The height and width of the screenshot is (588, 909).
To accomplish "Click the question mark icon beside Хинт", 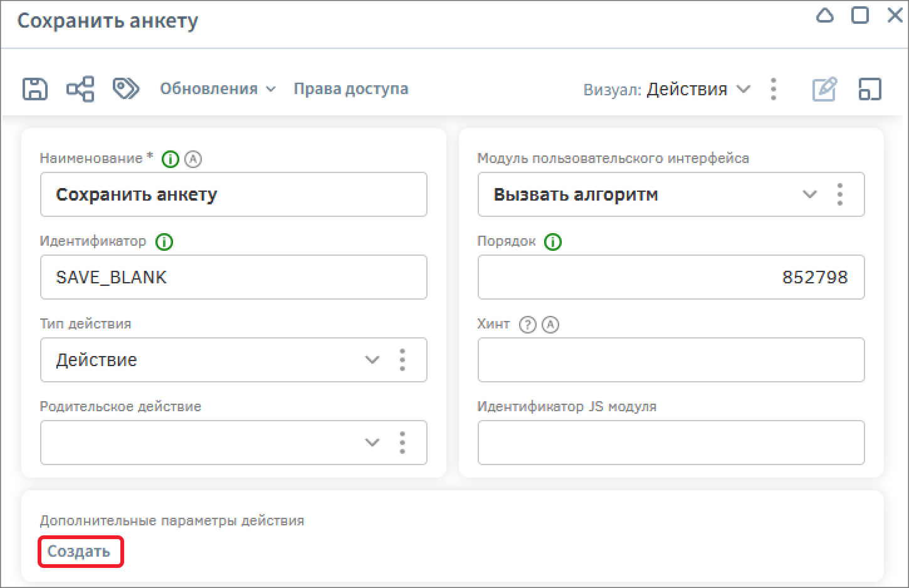I will [528, 325].
